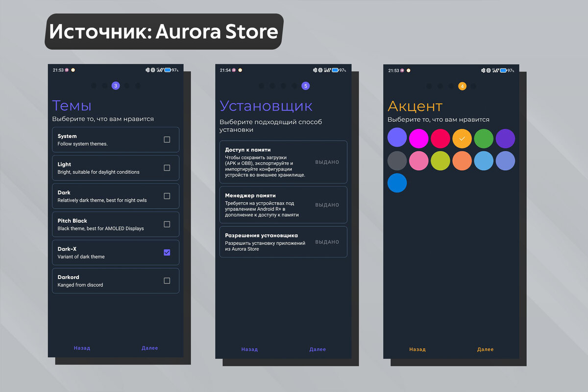Tap the Акцент heading
Image resolution: width=588 pixels, height=392 pixels.
tap(415, 106)
